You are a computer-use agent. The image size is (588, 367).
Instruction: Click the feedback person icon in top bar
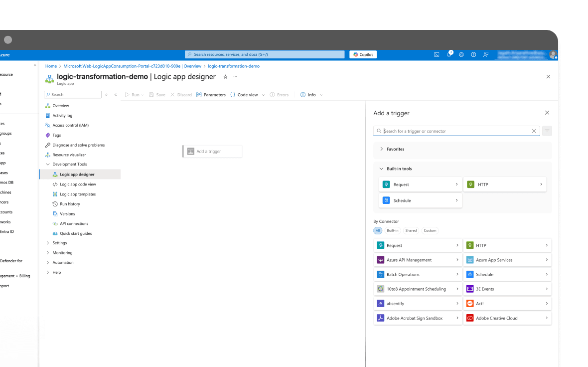486,54
